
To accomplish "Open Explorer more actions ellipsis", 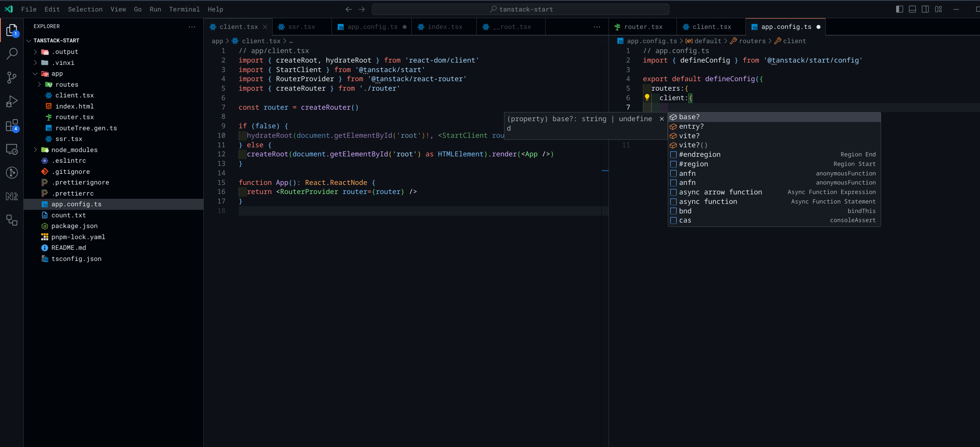I will pyautogui.click(x=192, y=27).
